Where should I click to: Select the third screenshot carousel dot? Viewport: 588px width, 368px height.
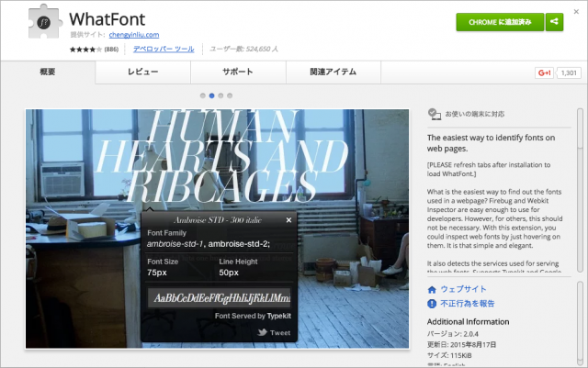coord(220,95)
